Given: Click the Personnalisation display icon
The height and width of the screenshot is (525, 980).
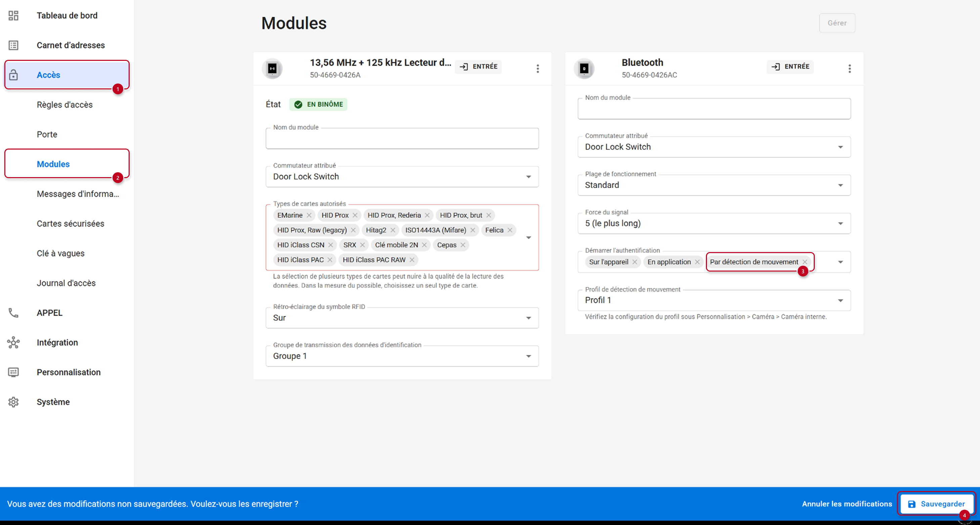Looking at the screenshot, I should click(13, 372).
